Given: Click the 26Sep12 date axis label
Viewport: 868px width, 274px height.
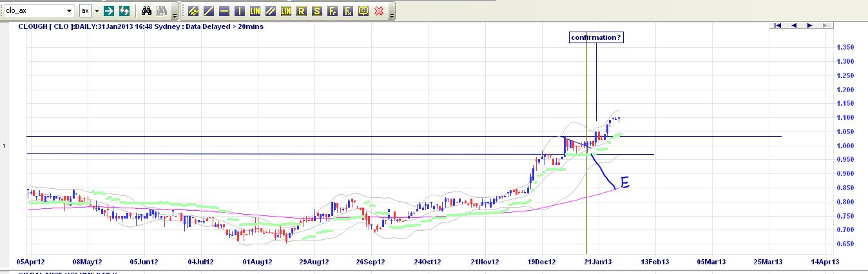Looking at the screenshot, I should tap(371, 262).
